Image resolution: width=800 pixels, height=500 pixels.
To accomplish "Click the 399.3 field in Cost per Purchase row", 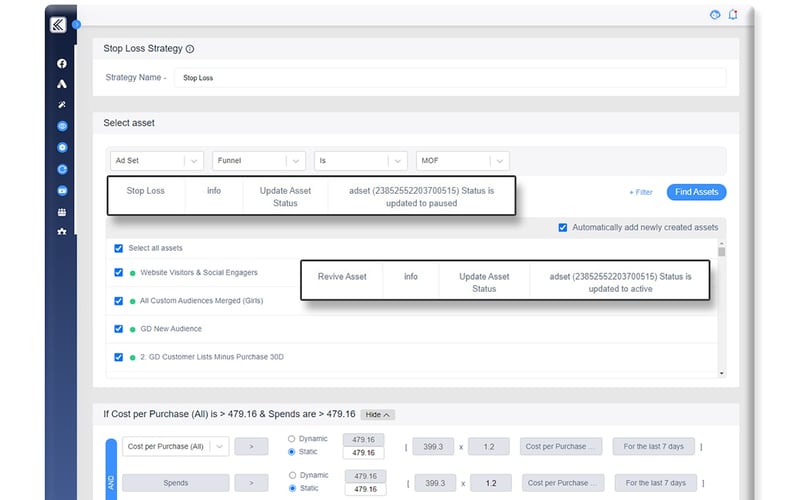I will coord(433,446).
